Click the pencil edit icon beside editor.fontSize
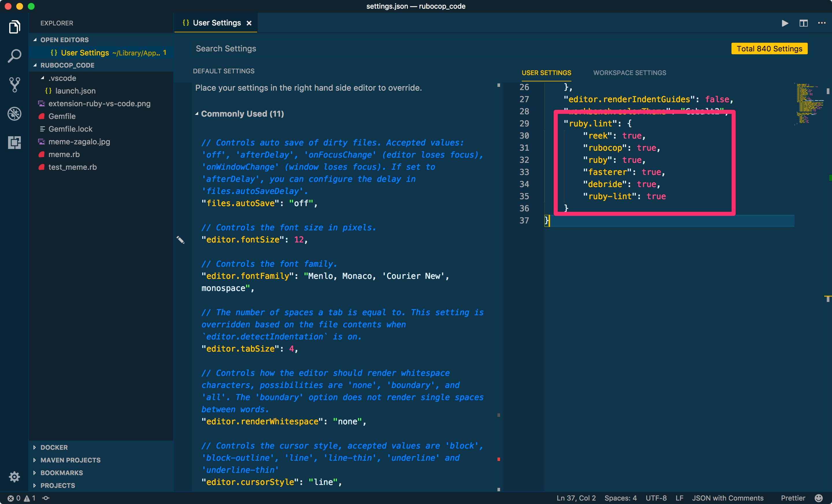This screenshot has width=832, height=504. [180, 240]
